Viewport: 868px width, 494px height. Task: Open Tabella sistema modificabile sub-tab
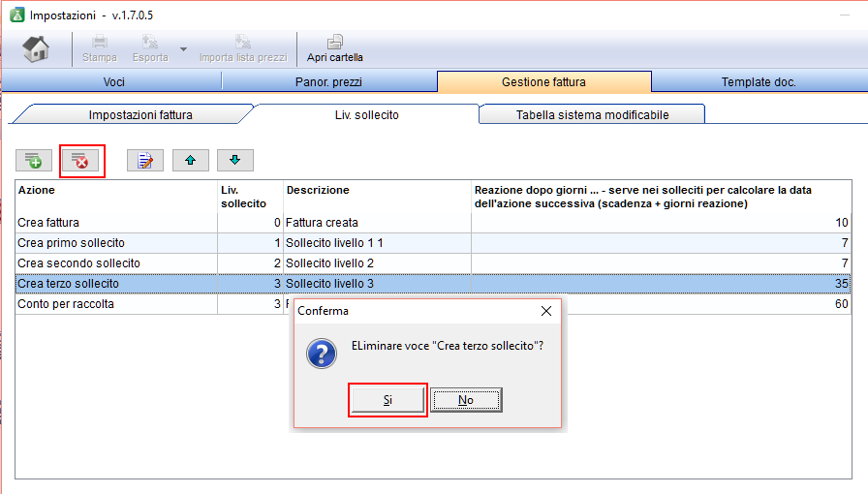pyautogui.click(x=592, y=114)
